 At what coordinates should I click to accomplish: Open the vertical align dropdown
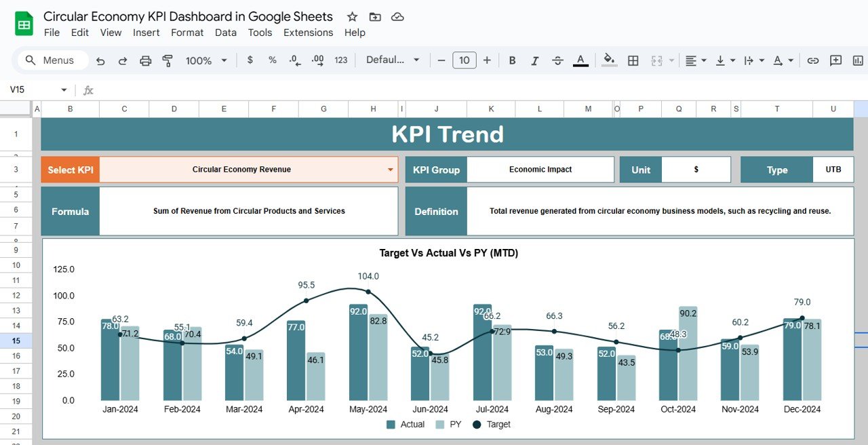pyautogui.click(x=725, y=60)
